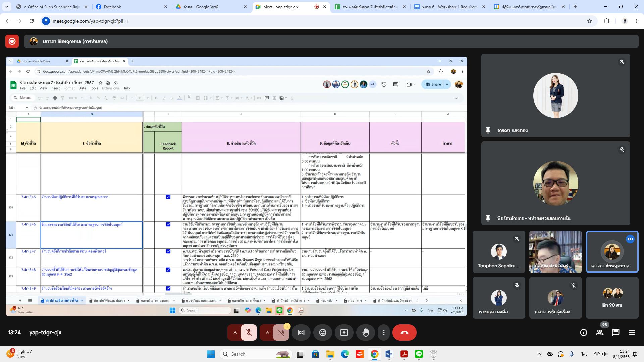Image resolution: width=644 pixels, height=362 pixels.
Task: Turn on camera in Meet controls
Action: [281, 333]
